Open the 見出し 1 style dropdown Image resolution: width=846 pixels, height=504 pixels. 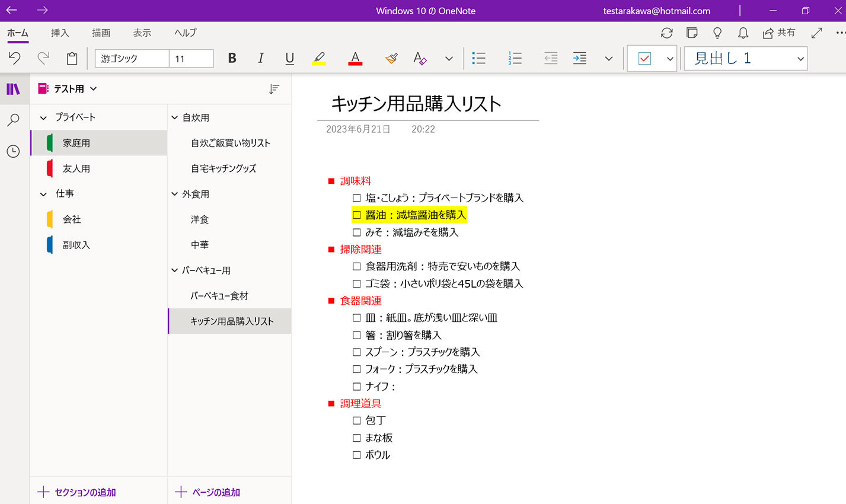click(800, 59)
